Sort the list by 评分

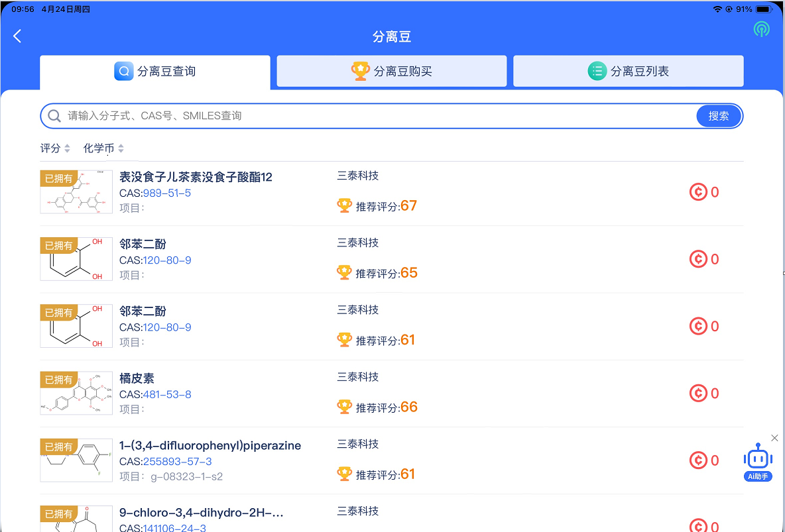(x=54, y=148)
